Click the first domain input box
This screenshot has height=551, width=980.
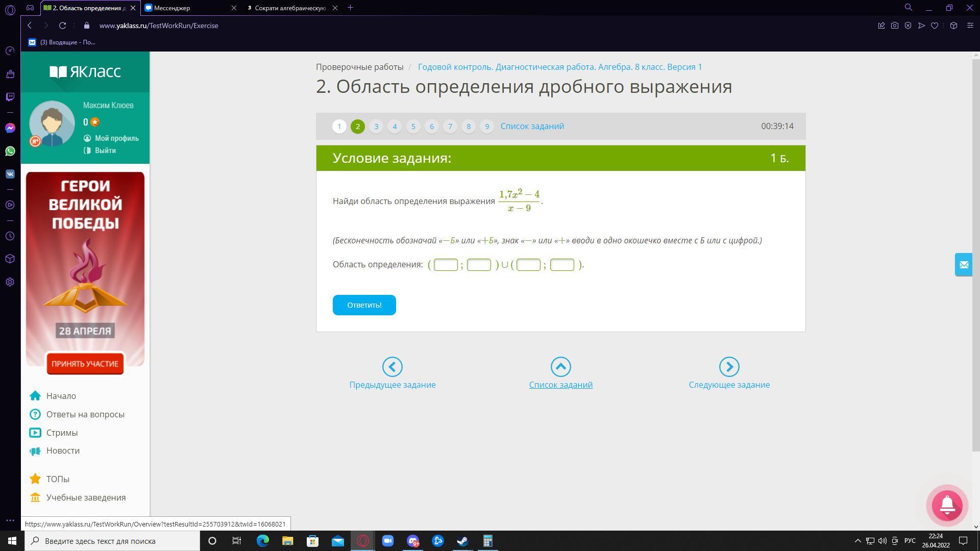[445, 265]
